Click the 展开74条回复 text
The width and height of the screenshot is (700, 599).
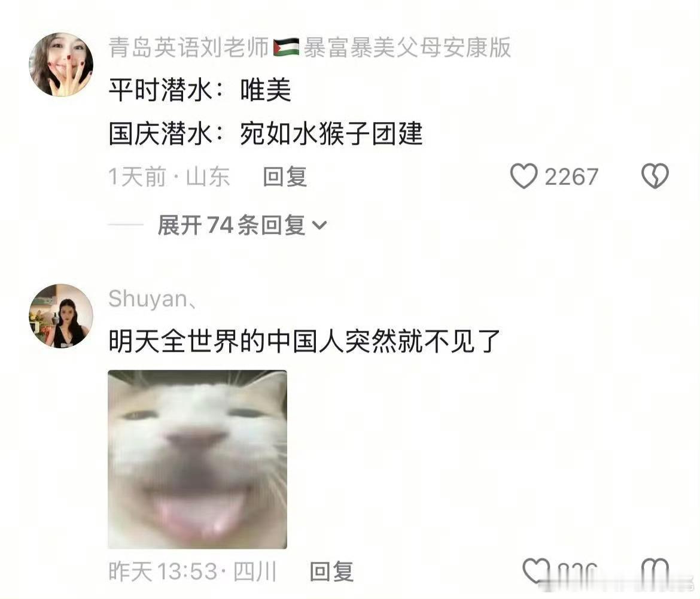point(232,224)
